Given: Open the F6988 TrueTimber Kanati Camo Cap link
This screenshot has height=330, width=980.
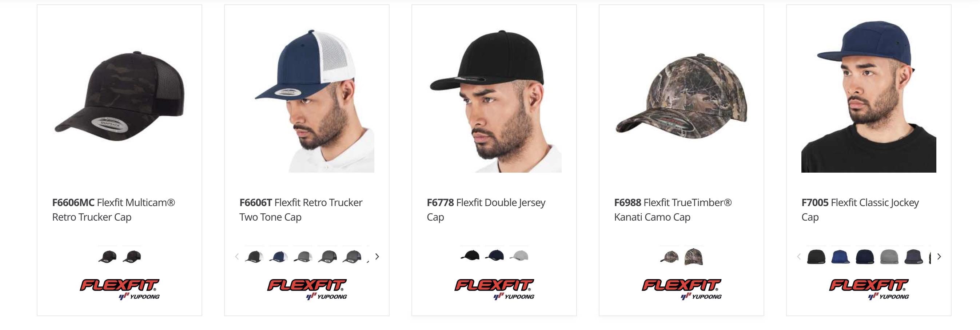Looking at the screenshot, I should tap(673, 209).
